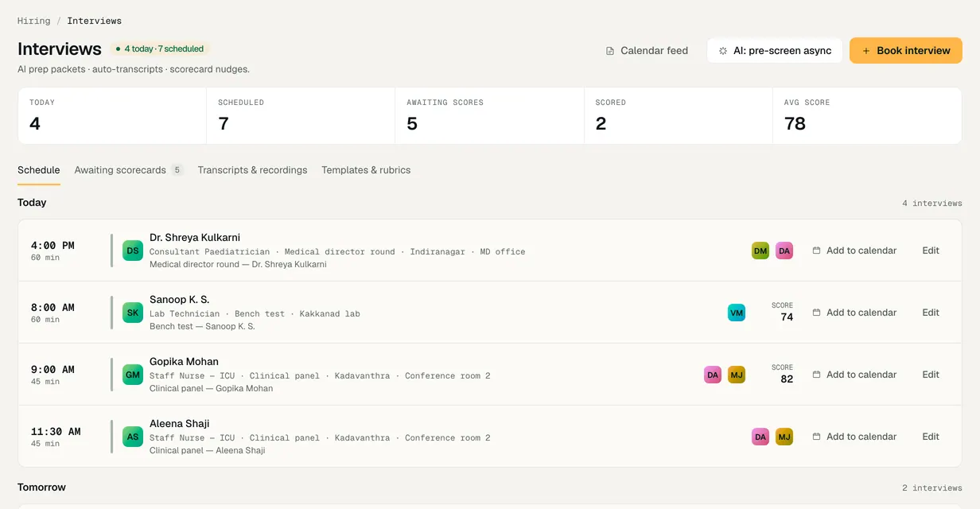Select MJ interviewer badge in Aleena Shaji row
This screenshot has height=509, width=980.
(784, 437)
